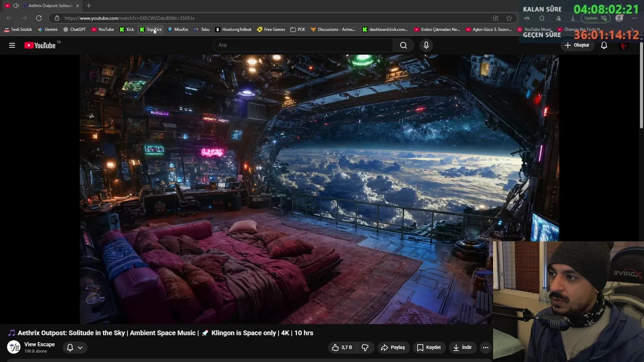
Task: Go to the YouTube home logo
Action: pyautogui.click(x=40, y=45)
